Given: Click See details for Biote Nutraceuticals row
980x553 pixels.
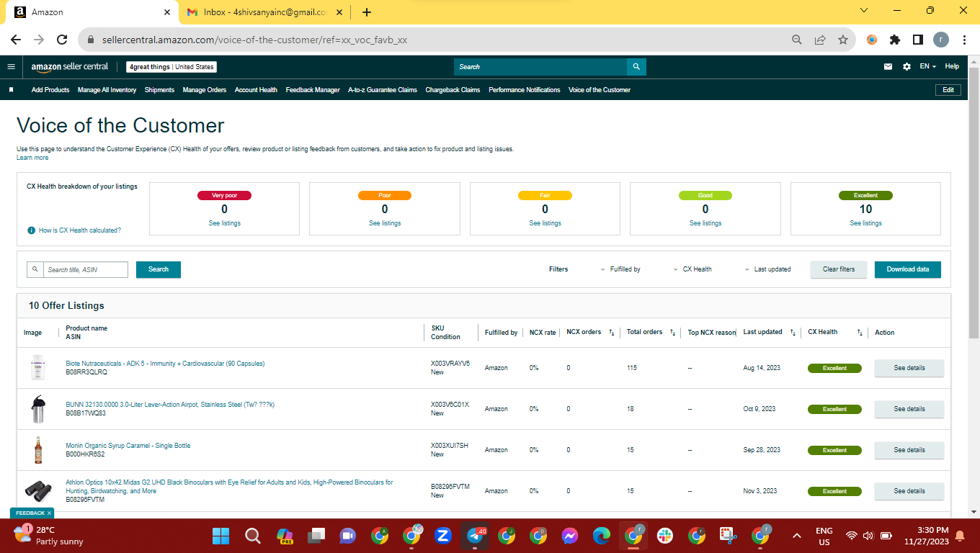Looking at the screenshot, I should (909, 368).
